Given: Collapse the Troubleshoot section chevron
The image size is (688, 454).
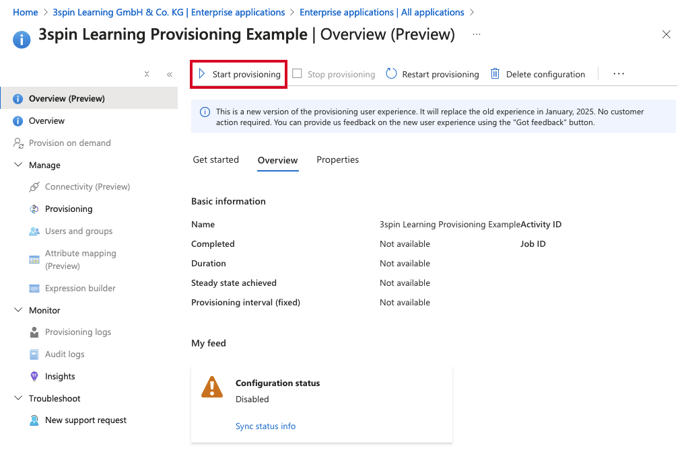Looking at the screenshot, I should click(18, 398).
